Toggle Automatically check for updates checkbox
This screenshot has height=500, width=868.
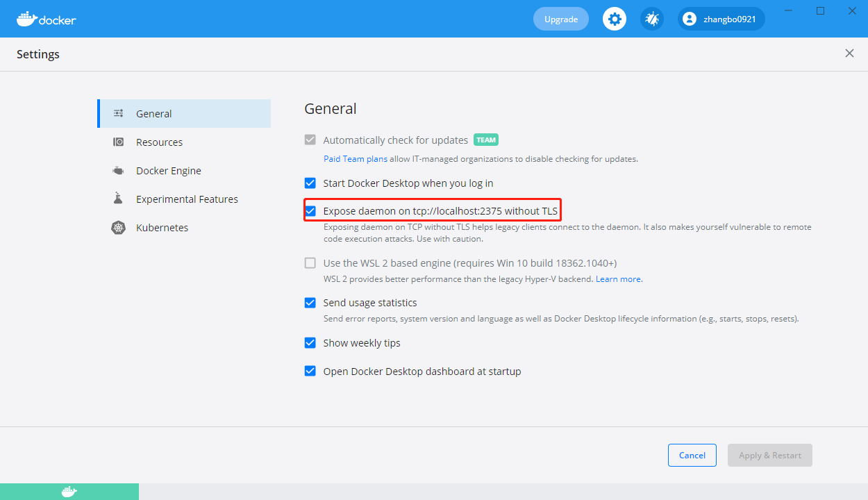pyautogui.click(x=310, y=140)
